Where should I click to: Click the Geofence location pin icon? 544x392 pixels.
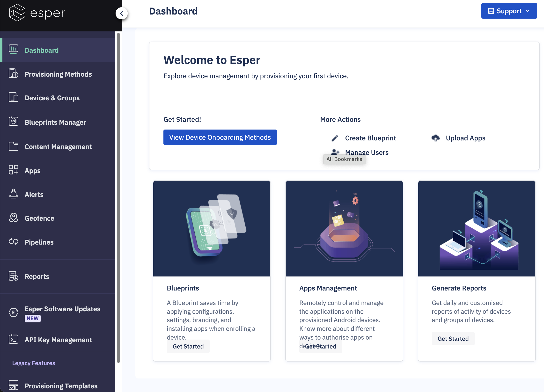(13, 218)
